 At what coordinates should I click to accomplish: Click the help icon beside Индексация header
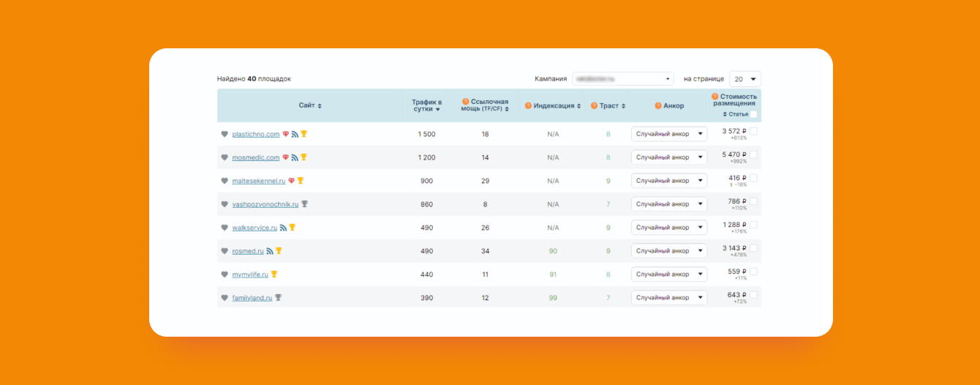tap(528, 105)
